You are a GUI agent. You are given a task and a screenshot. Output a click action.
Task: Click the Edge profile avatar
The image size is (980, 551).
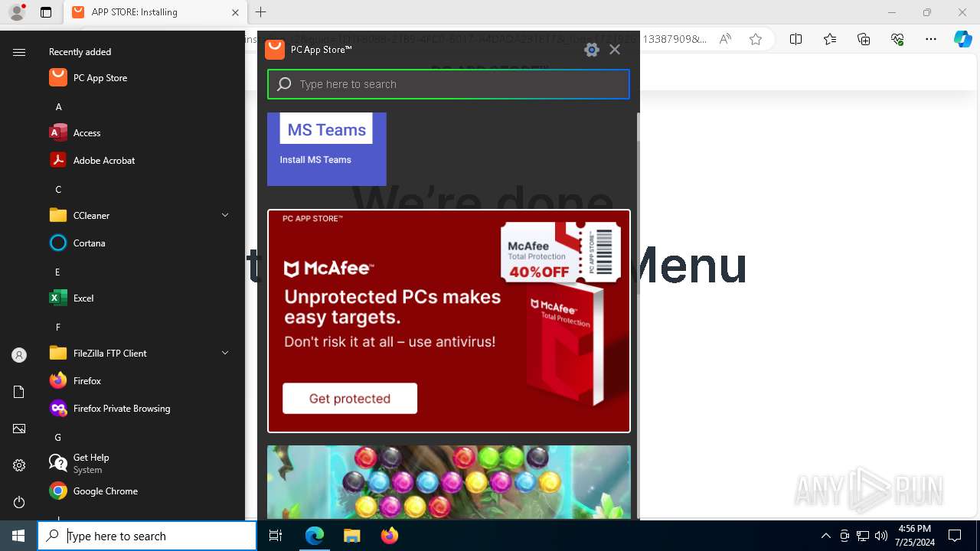pyautogui.click(x=17, y=12)
